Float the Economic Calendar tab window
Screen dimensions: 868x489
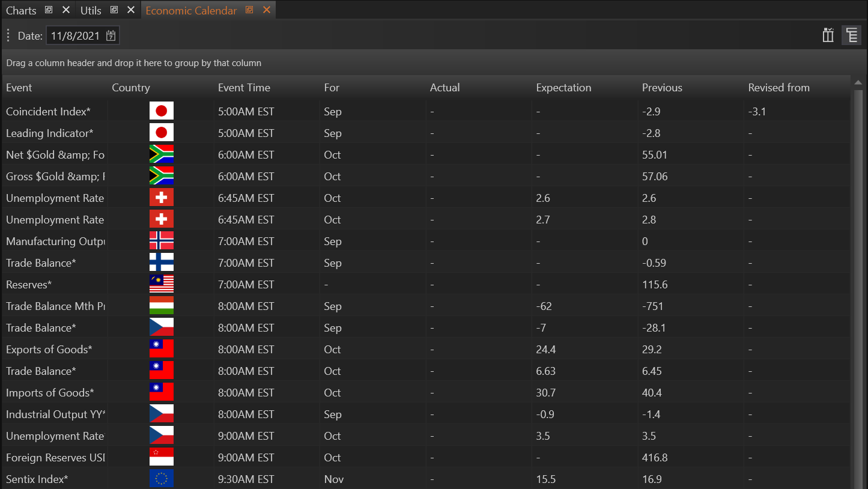coord(250,10)
